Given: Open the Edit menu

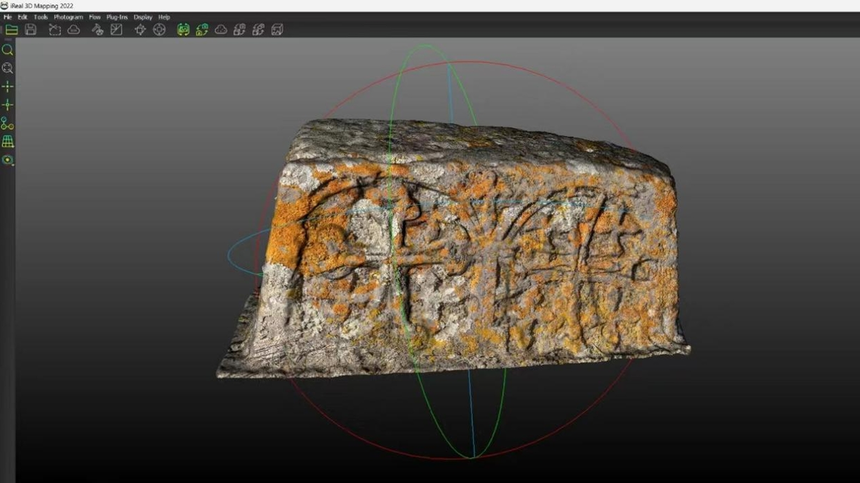Looking at the screenshot, I should click(22, 17).
